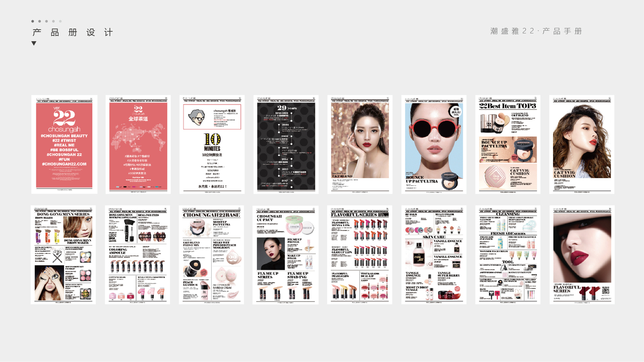Open the CHOSUNGAH22BASE page thumbnail
This screenshot has width=644, height=362.
pos(212,255)
